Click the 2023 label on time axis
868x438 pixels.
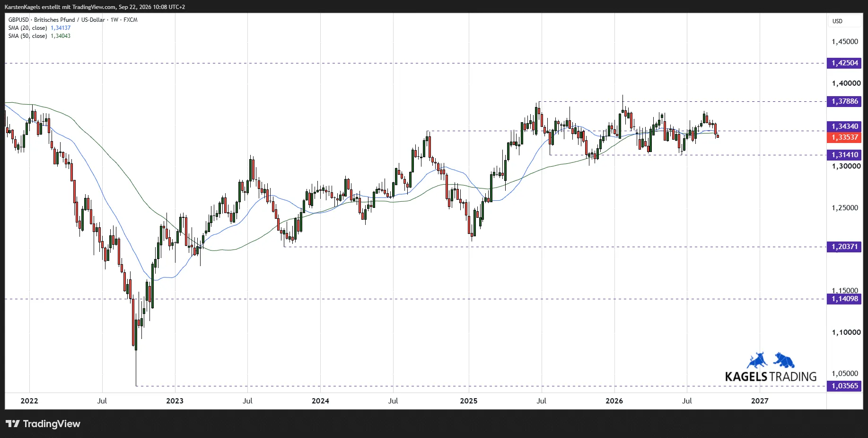pos(175,401)
